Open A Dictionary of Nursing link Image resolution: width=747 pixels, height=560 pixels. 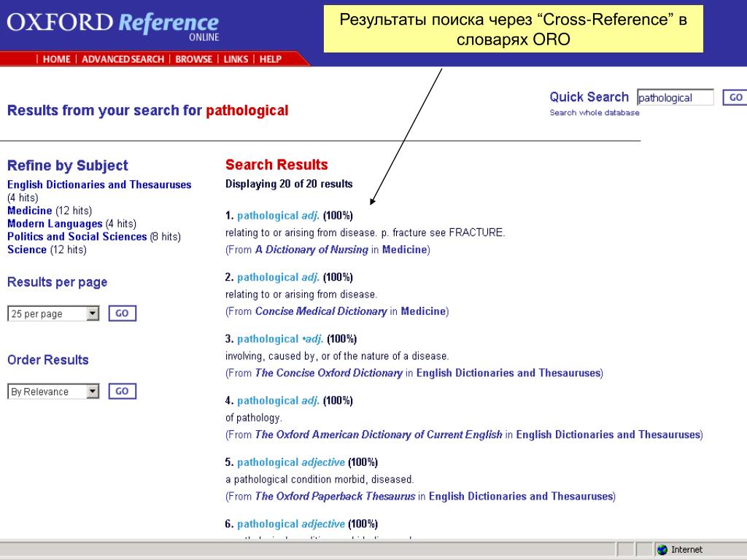pyautogui.click(x=311, y=249)
